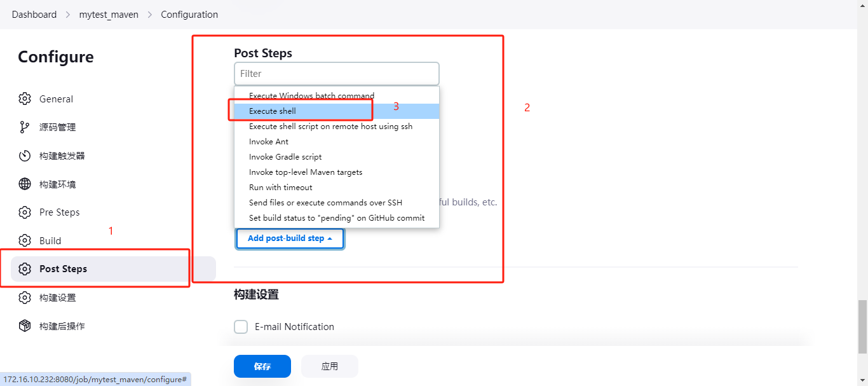This screenshot has width=868, height=386.
Task: Select Execute shell from the menu
Action: (x=273, y=111)
